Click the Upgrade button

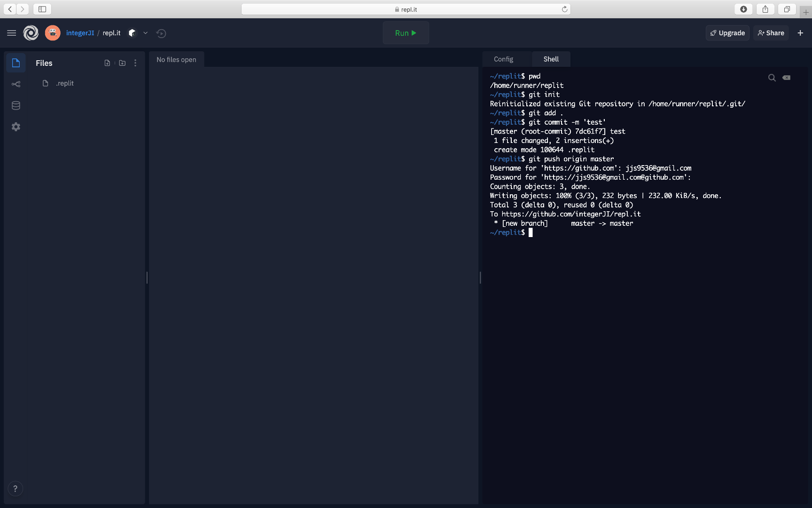click(727, 33)
